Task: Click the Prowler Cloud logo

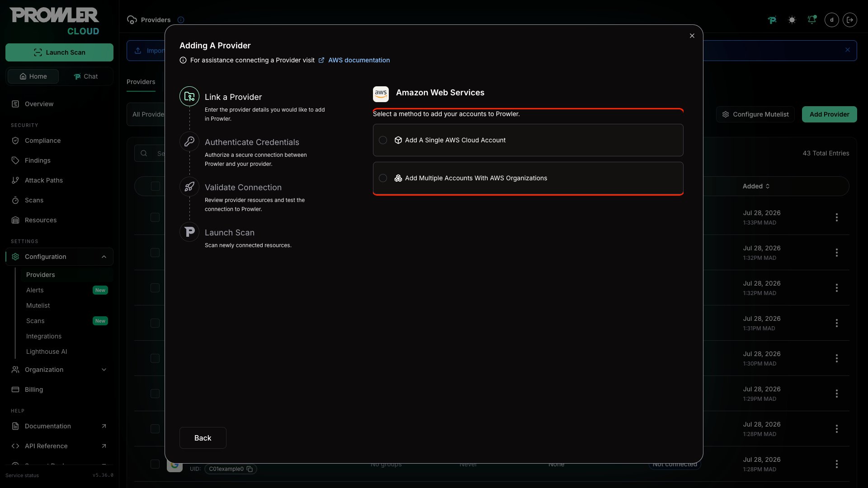Action: 54,21
